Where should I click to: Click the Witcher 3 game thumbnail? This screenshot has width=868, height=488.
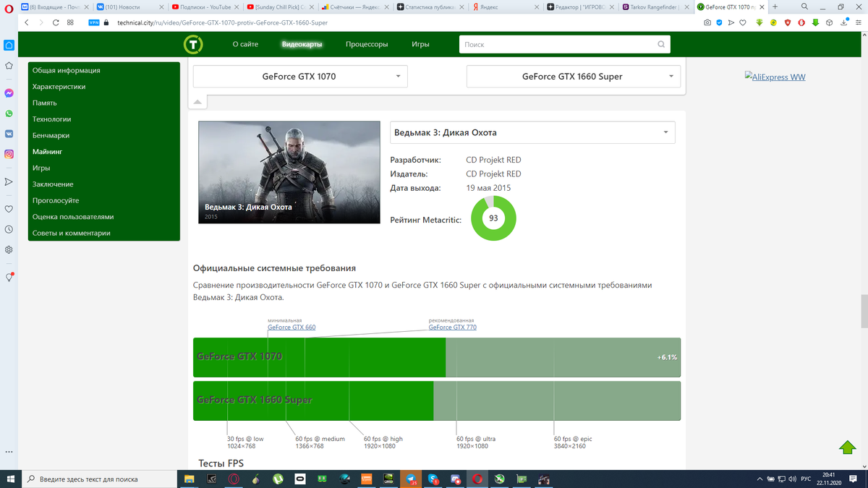click(289, 172)
